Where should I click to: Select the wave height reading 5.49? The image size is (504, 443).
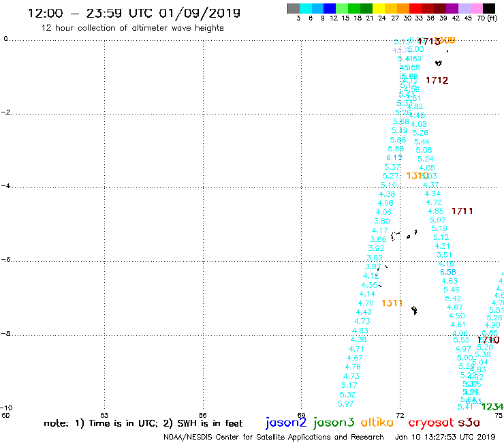(x=400, y=130)
